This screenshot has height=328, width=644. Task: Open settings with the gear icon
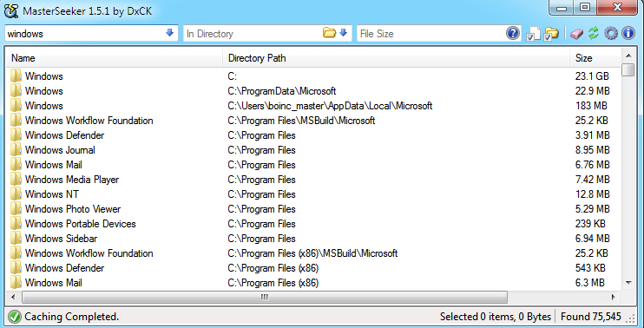click(611, 33)
